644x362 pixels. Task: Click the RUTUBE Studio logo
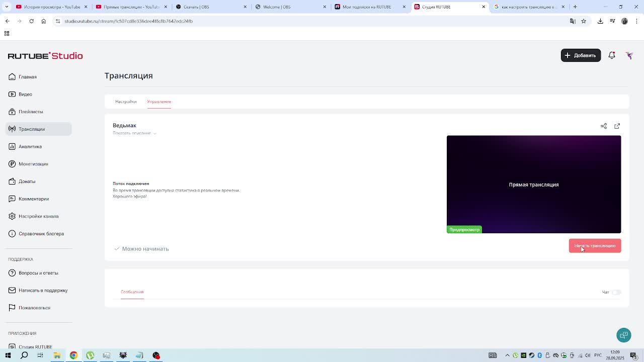(x=45, y=56)
